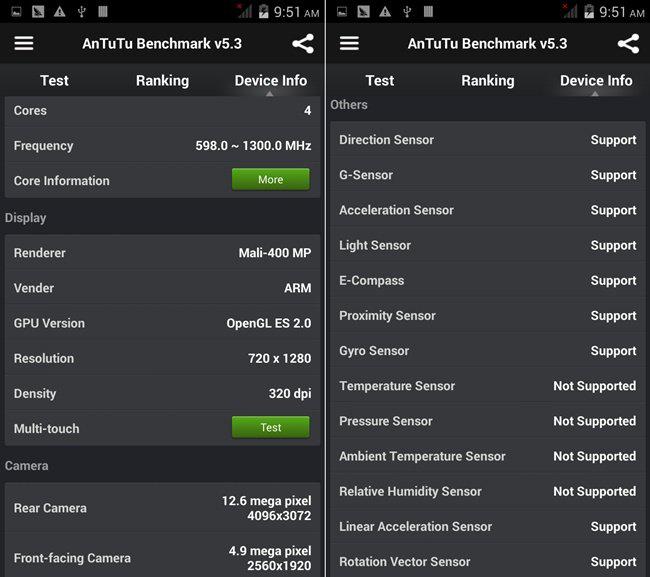Tap warning triangle icon in left status bar
The width and height of the screenshot is (650, 577).
click(x=60, y=12)
